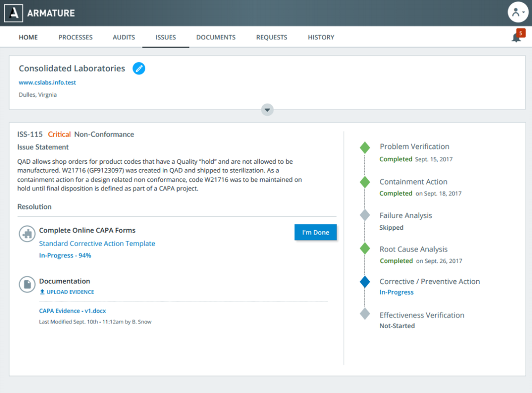Screen dimensions: 532x393
Task: Visit the www.cslabs.info.test link
Action: coord(47,82)
